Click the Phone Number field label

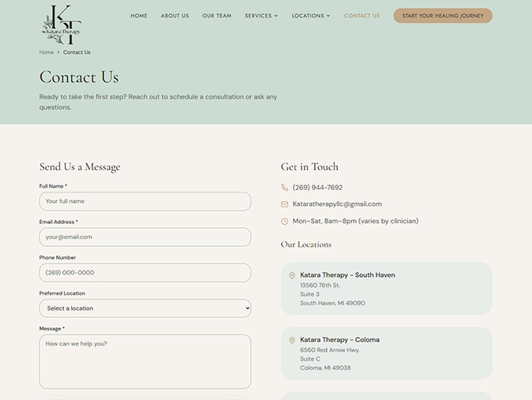click(58, 257)
